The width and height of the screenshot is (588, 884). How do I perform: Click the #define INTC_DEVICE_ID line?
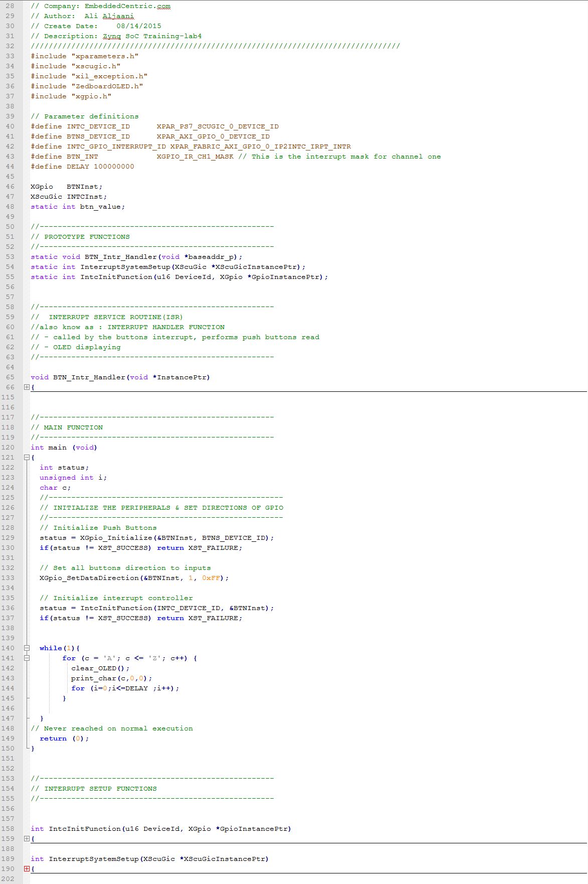pos(155,126)
